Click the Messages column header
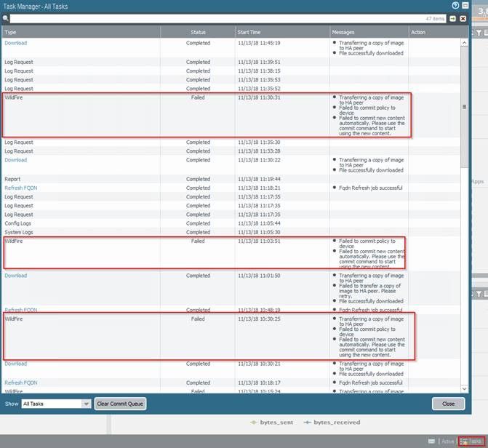Viewport: 488px width, 448px height. pos(368,32)
